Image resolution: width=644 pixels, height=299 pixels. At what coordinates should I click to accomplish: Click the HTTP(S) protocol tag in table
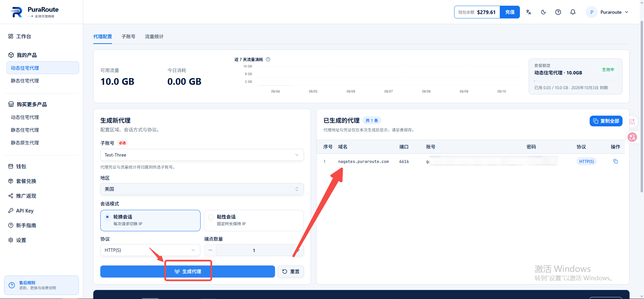[587, 161]
